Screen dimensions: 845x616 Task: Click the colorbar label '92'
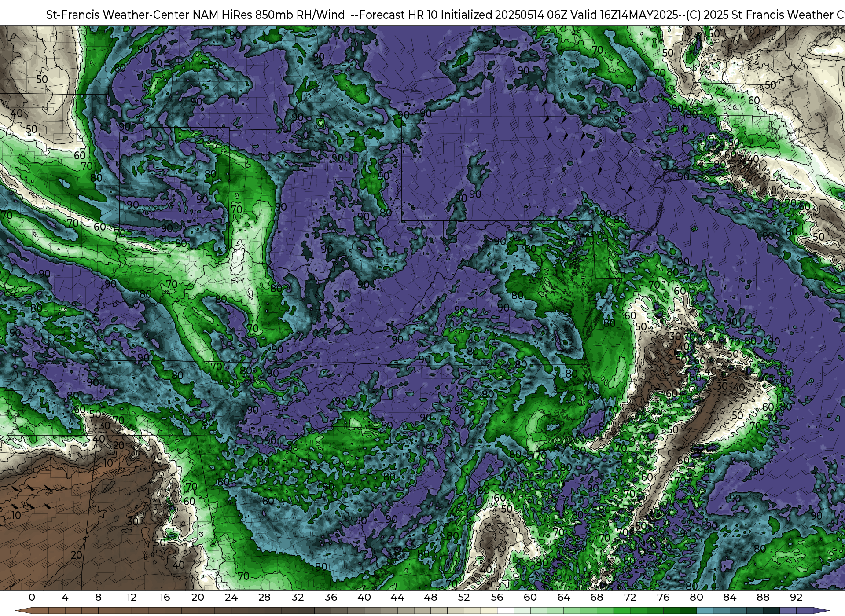[796, 597]
